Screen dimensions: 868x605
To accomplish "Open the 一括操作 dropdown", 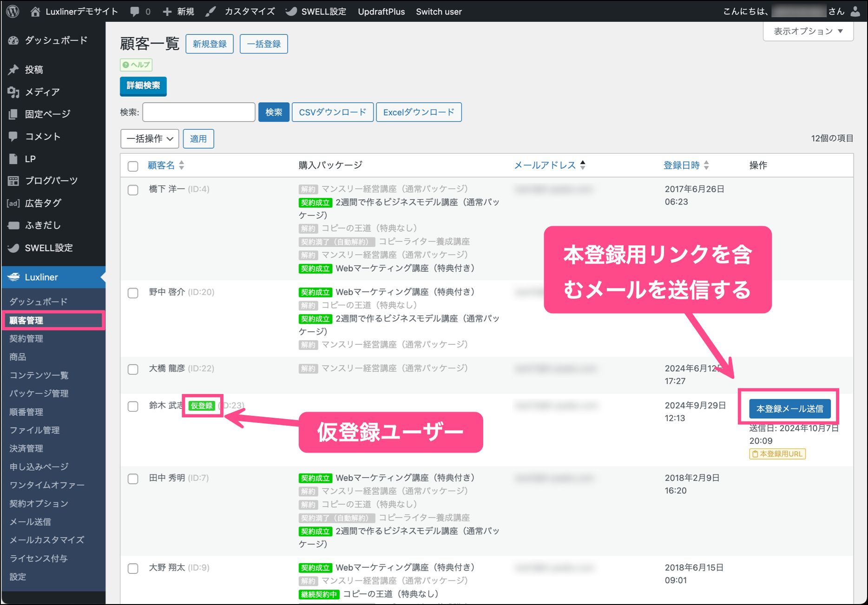I will coord(150,139).
